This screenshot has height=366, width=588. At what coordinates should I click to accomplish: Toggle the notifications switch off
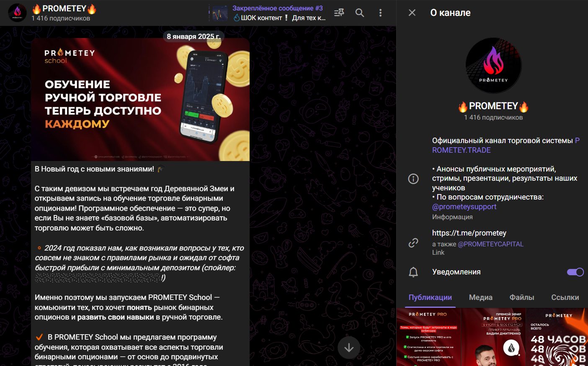tap(575, 272)
